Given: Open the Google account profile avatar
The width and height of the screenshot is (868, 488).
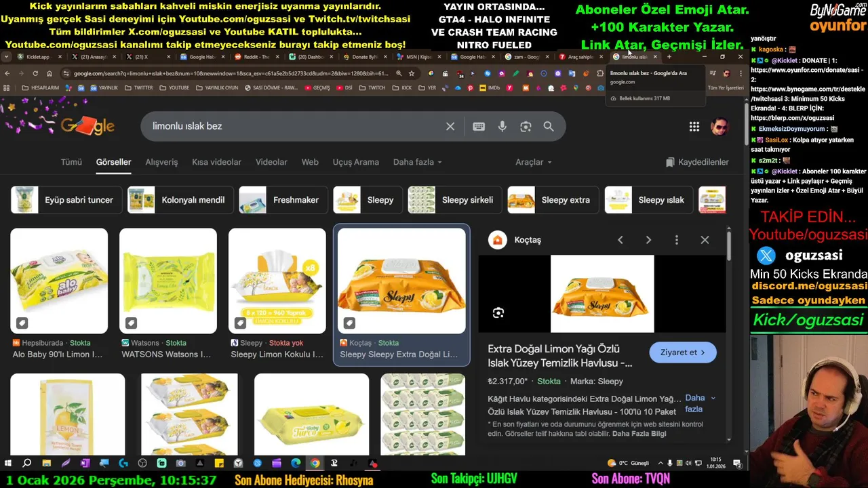Looking at the screenshot, I should pos(719,126).
